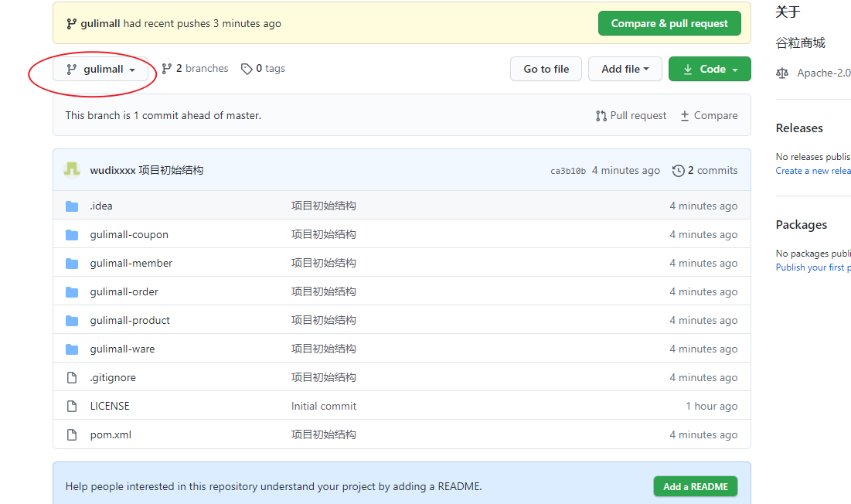Open the green Code dropdown

(x=710, y=69)
